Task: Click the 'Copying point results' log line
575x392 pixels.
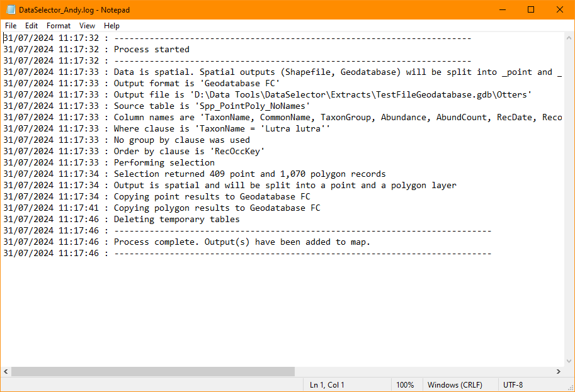Action: point(157,197)
